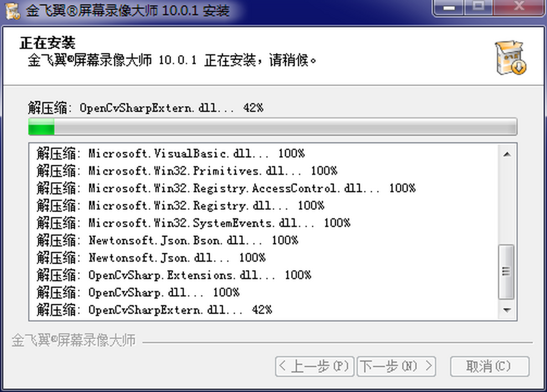Select the Microsoft.Win32.Primitives.dll log line

187,171
